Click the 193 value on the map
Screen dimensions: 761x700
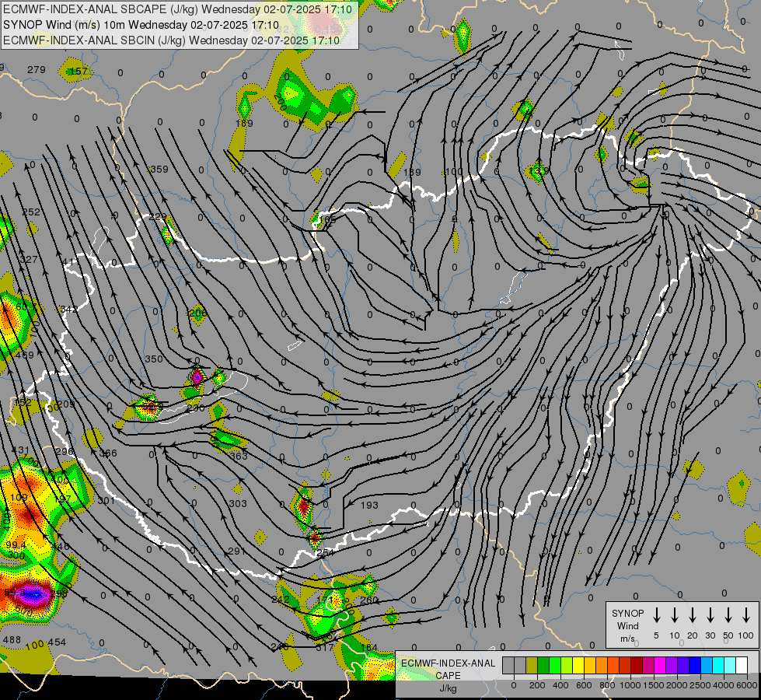point(369,506)
